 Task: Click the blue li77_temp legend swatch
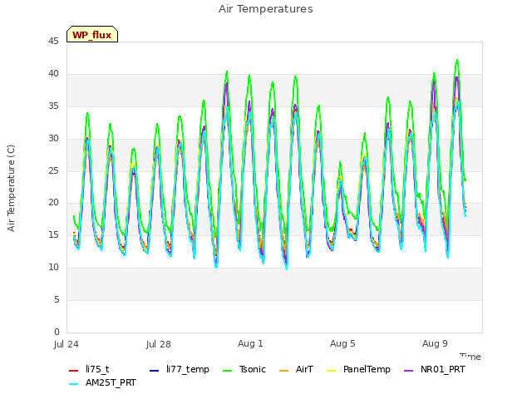(x=154, y=370)
